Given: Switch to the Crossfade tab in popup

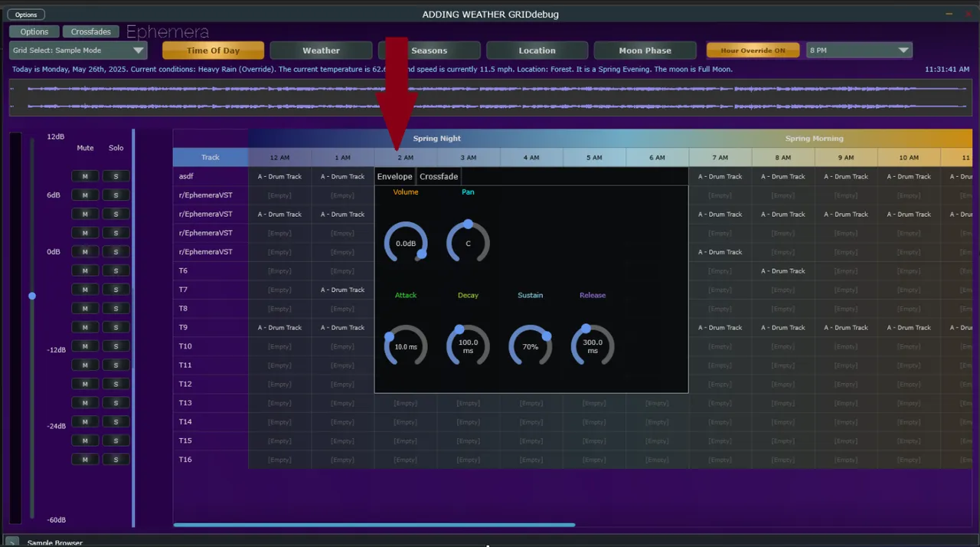Looking at the screenshot, I should [439, 177].
